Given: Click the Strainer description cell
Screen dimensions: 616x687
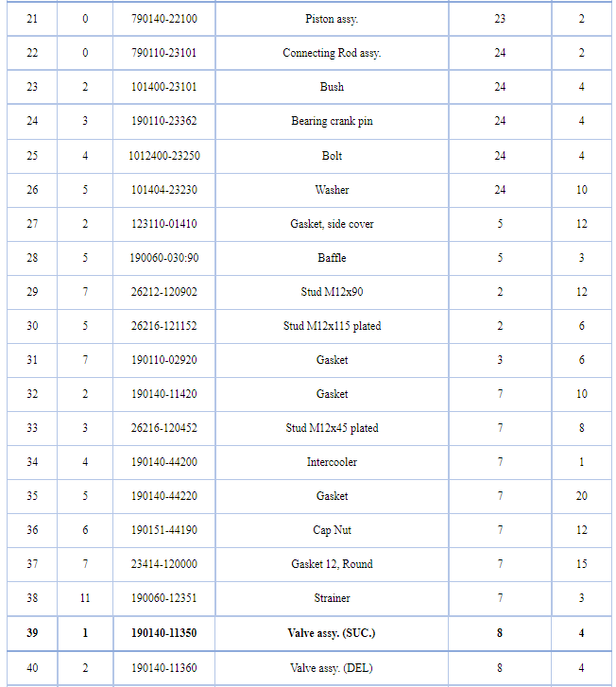Looking at the screenshot, I should coord(332,598).
